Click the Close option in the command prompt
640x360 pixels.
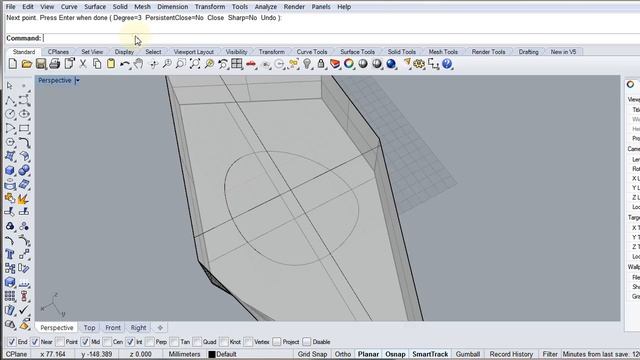216,18
